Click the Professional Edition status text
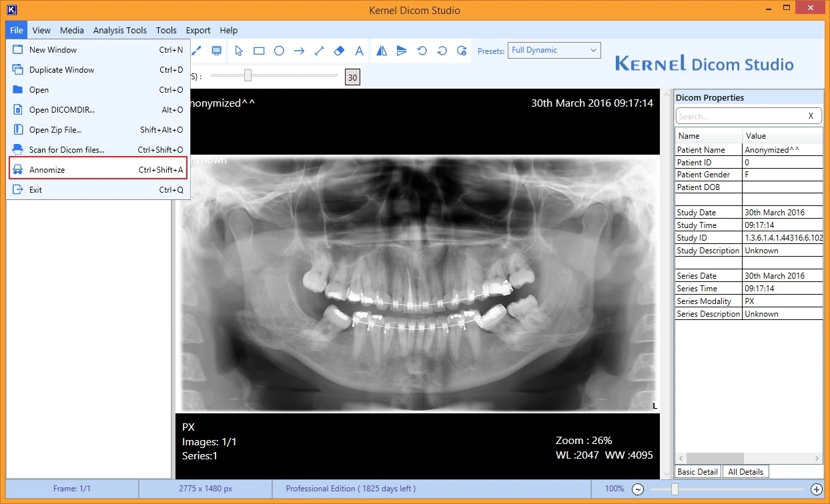Viewport: 830px width, 504px height. pyautogui.click(x=351, y=489)
